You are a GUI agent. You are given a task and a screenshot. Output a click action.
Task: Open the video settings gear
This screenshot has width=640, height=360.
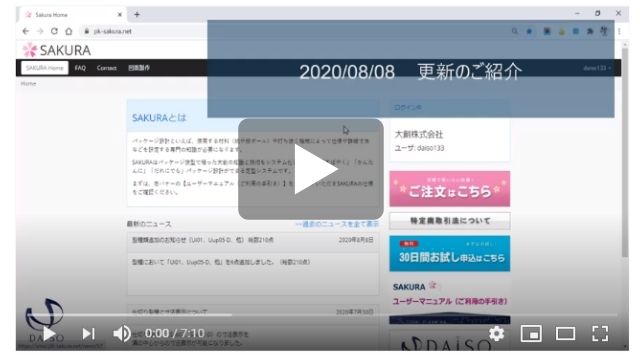click(496, 334)
